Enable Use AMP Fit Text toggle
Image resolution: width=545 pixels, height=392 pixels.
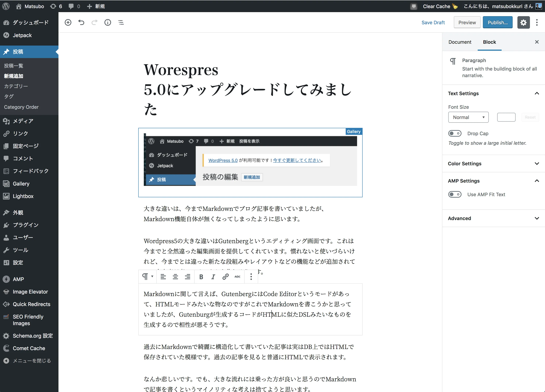(x=455, y=195)
